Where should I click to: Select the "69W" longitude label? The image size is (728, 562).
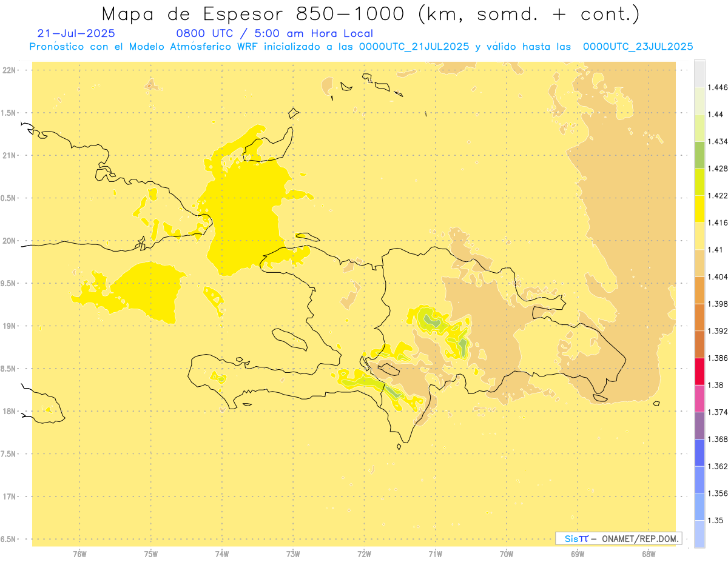(x=578, y=554)
